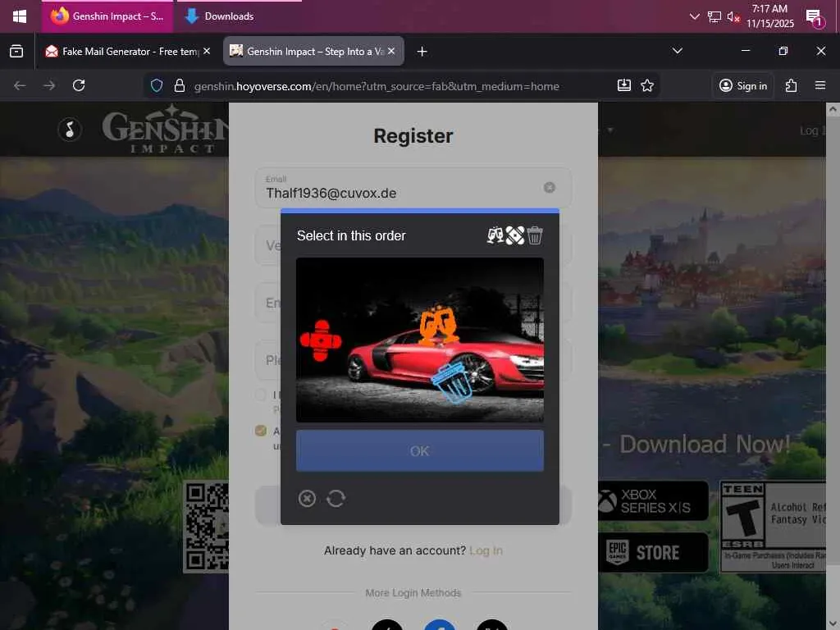Expand the list all tabs dropdown
Screen dimensions: 840x630
click(677, 51)
